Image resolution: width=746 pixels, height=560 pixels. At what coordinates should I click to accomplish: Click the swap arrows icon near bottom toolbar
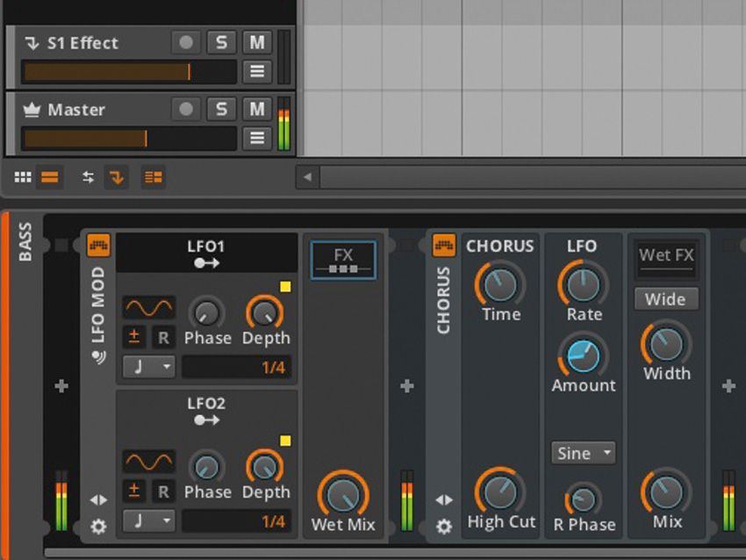88,176
